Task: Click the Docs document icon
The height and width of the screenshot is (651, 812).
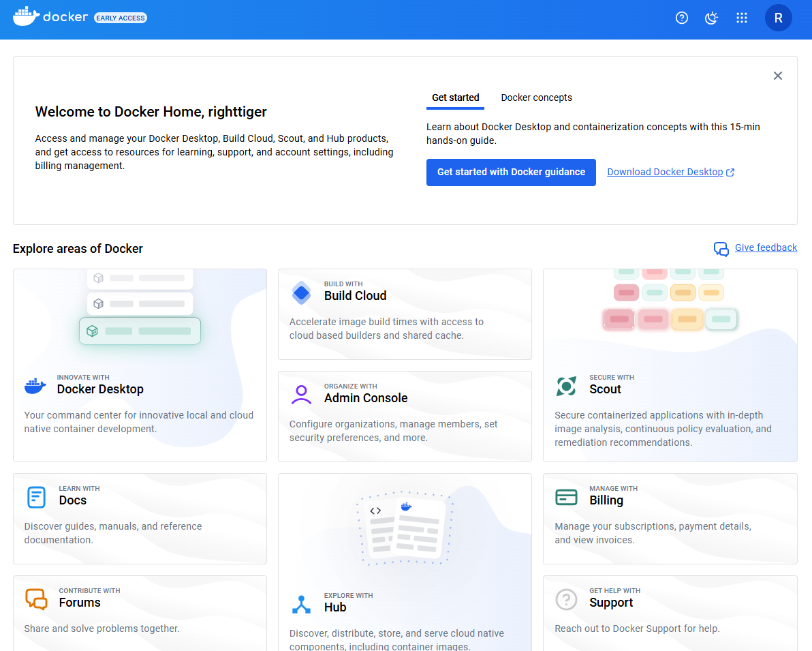Action: point(36,497)
